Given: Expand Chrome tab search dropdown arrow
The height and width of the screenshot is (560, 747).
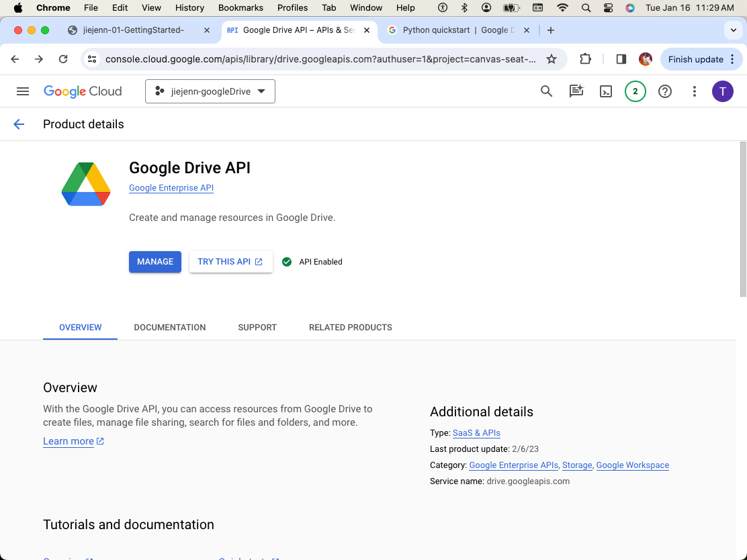Looking at the screenshot, I should 733,30.
